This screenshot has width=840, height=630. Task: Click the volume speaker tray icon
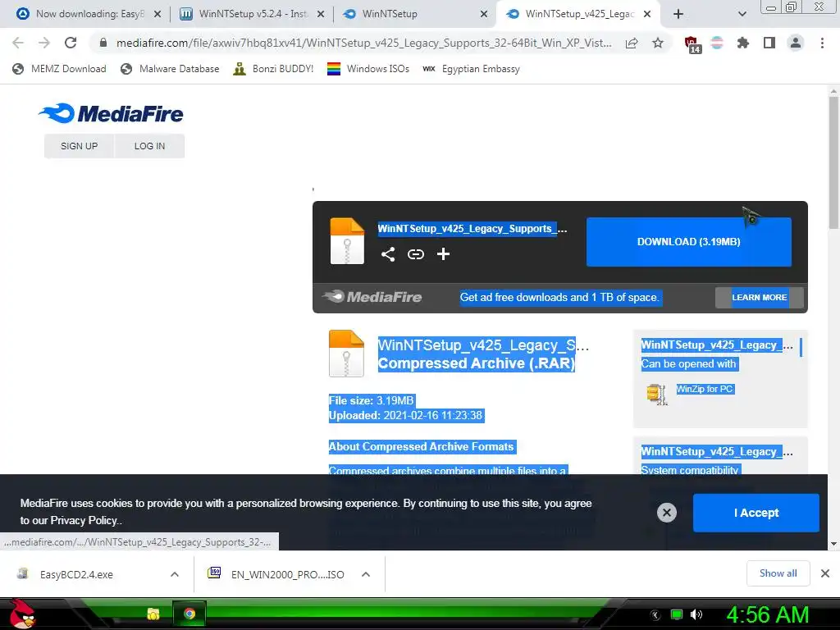[x=696, y=614]
